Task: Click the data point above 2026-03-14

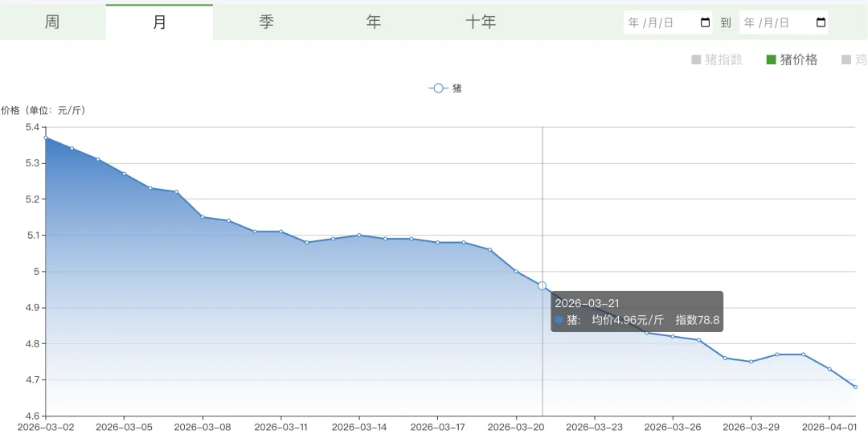Action: coord(359,235)
